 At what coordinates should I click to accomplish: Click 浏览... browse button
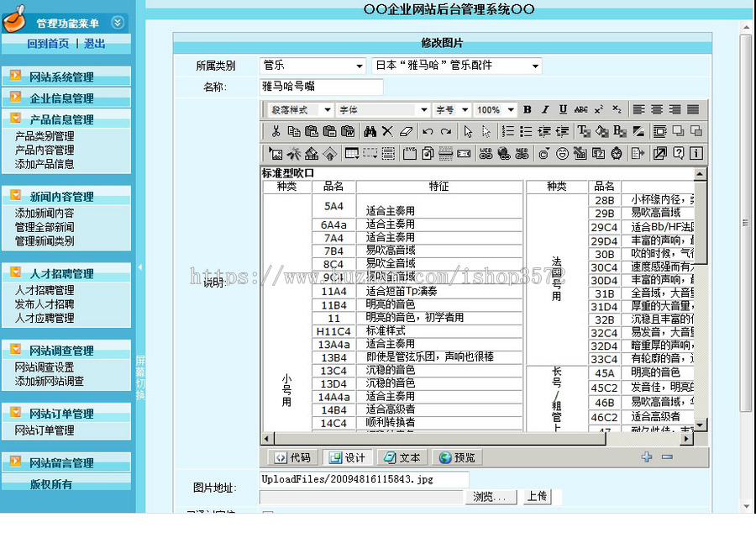[x=490, y=496]
